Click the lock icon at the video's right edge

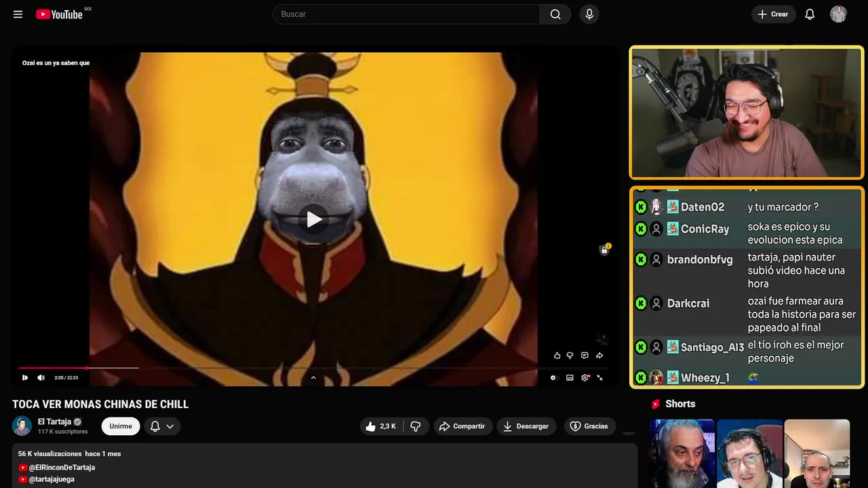click(605, 250)
